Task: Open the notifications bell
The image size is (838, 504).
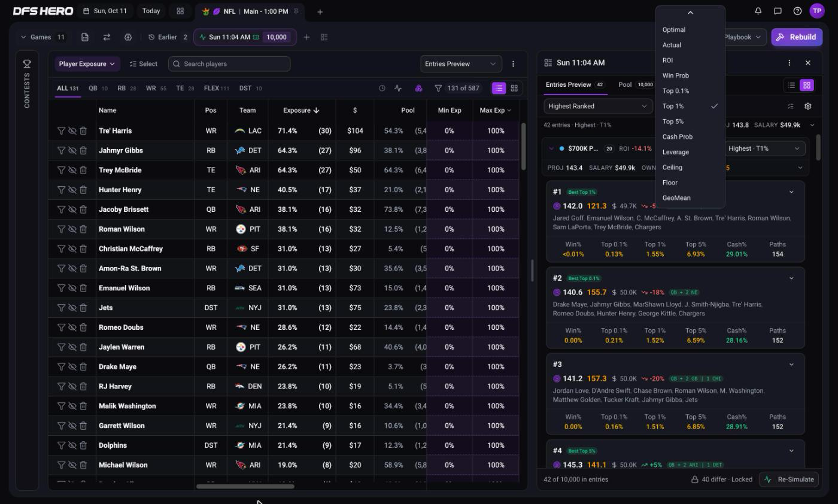Action: tap(758, 11)
